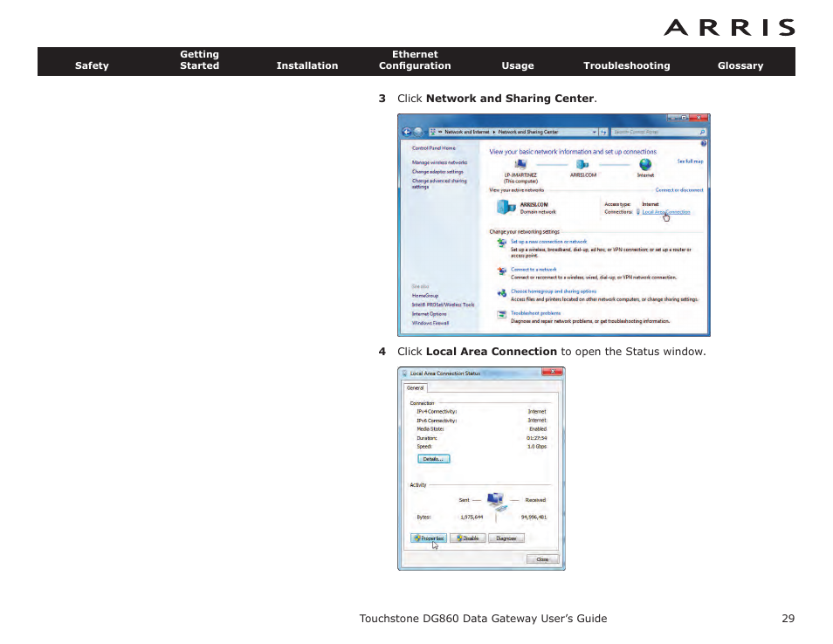Open Intel PROSet/Wireless Tools link
The image size is (833, 644).
(x=443, y=305)
